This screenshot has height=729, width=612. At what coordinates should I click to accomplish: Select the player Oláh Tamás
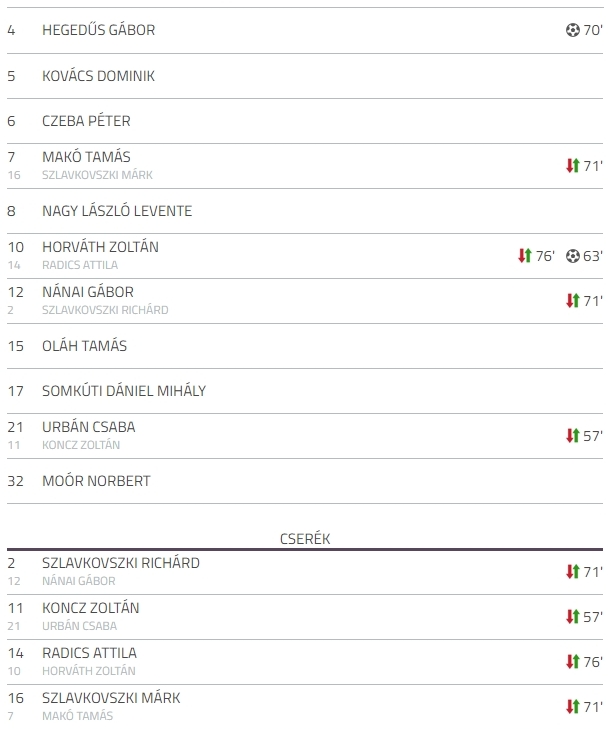[x=84, y=346]
